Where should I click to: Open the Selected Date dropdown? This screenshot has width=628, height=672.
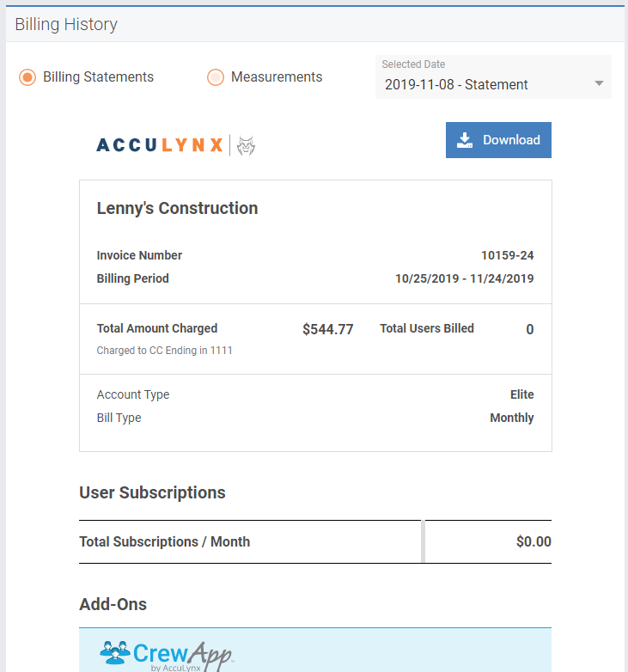493,77
